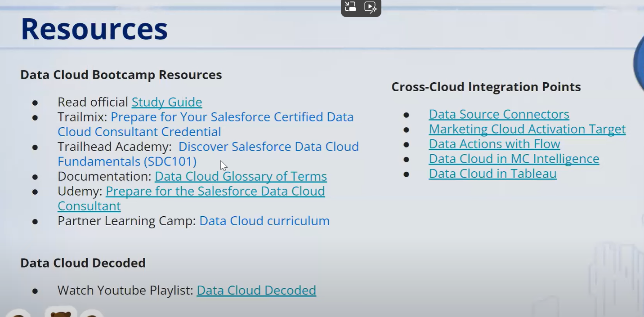Open the official Study Guide link

[167, 102]
